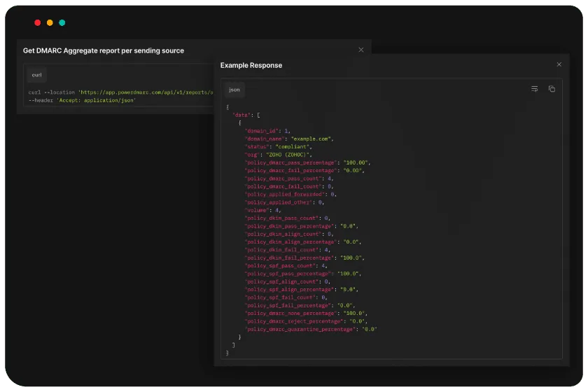
Task: Click the word-wrap icon in Example Response
Action: click(534, 89)
